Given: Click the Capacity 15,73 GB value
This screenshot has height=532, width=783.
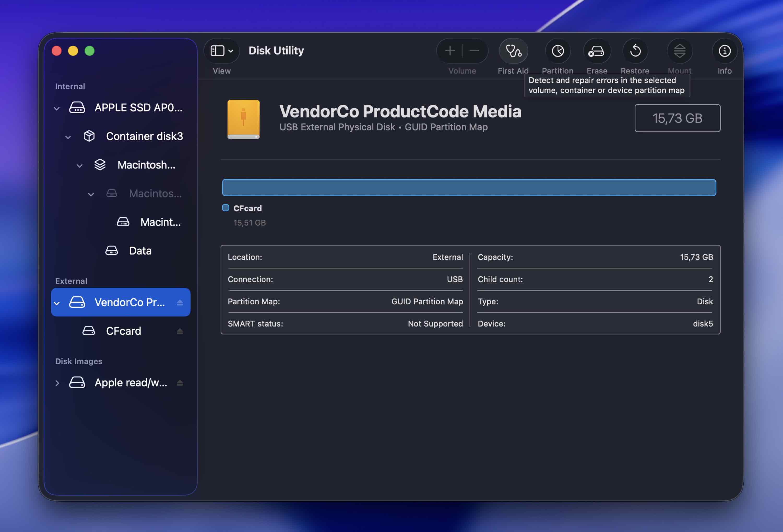Looking at the screenshot, I should tap(696, 257).
